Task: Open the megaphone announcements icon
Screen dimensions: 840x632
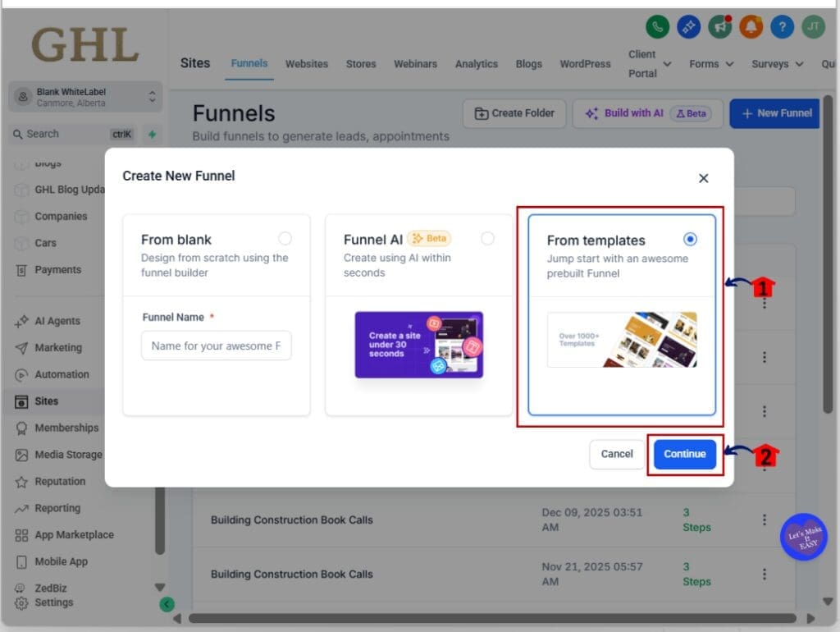Action: click(x=719, y=27)
